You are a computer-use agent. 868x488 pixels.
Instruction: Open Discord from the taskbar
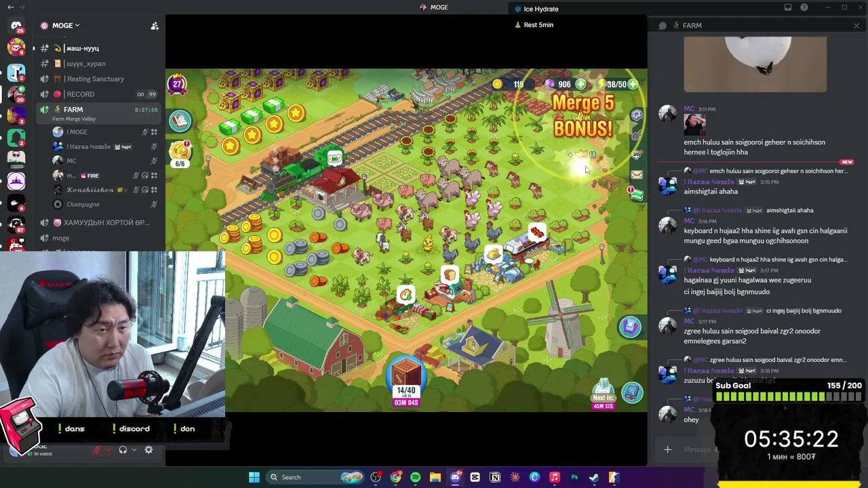click(x=455, y=477)
